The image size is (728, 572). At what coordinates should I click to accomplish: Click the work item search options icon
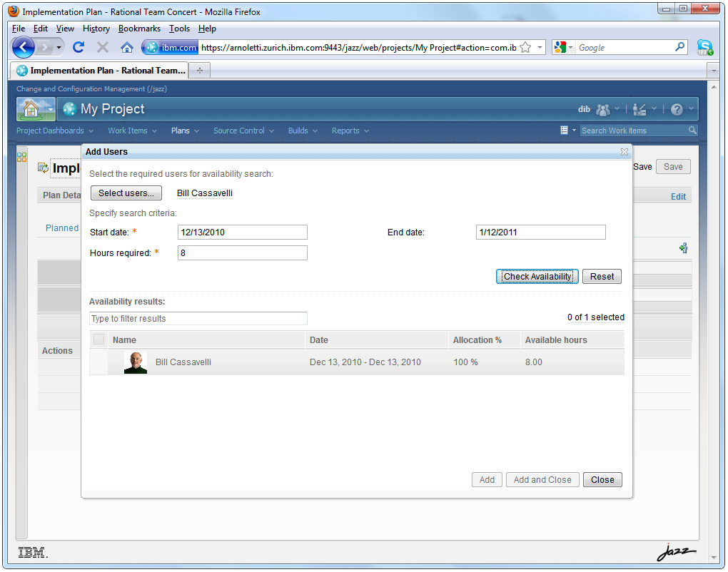pos(564,131)
